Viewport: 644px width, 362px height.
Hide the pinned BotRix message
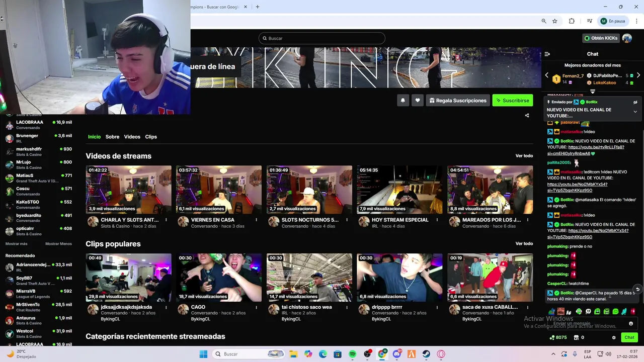[635, 102]
